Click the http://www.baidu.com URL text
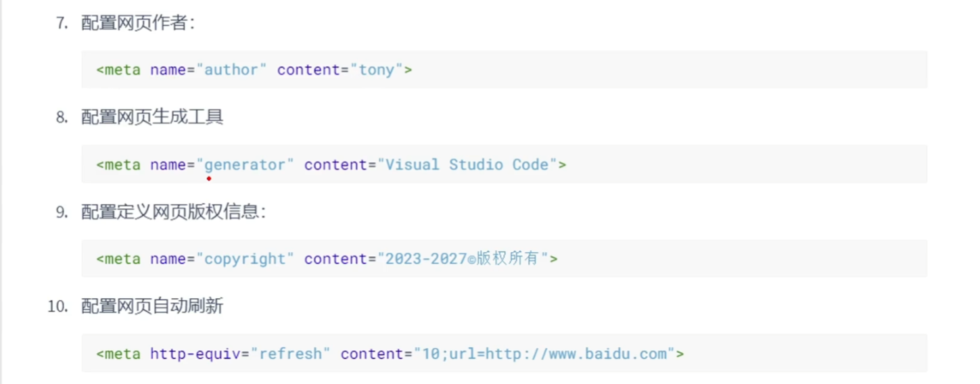This screenshot has width=980, height=384. (576, 354)
